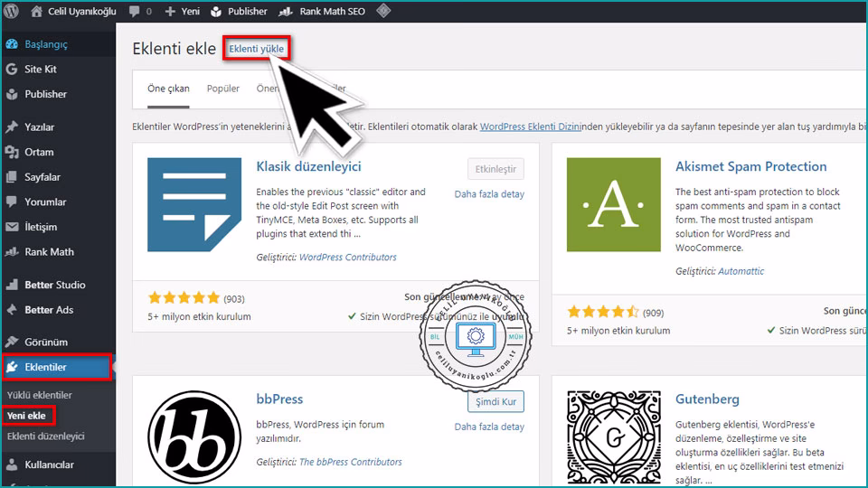The image size is (868, 488).
Task: Click the Site Kit Google icon
Action: pyautogui.click(x=12, y=70)
